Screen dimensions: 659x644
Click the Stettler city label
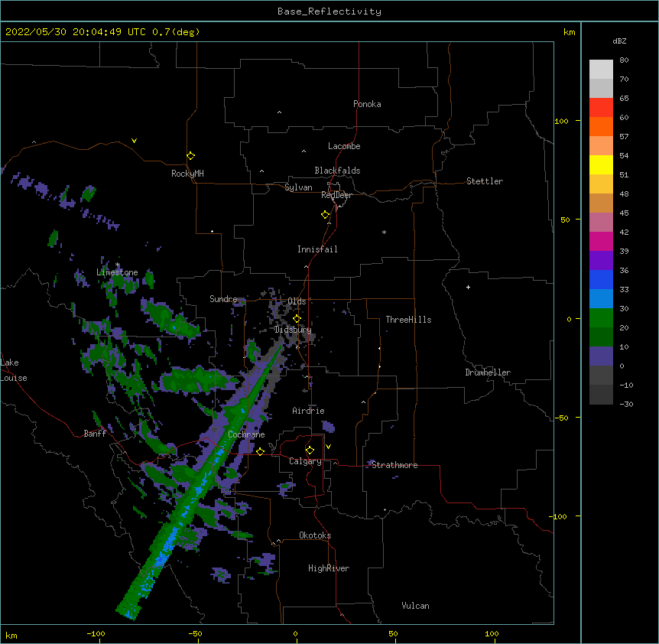click(485, 181)
